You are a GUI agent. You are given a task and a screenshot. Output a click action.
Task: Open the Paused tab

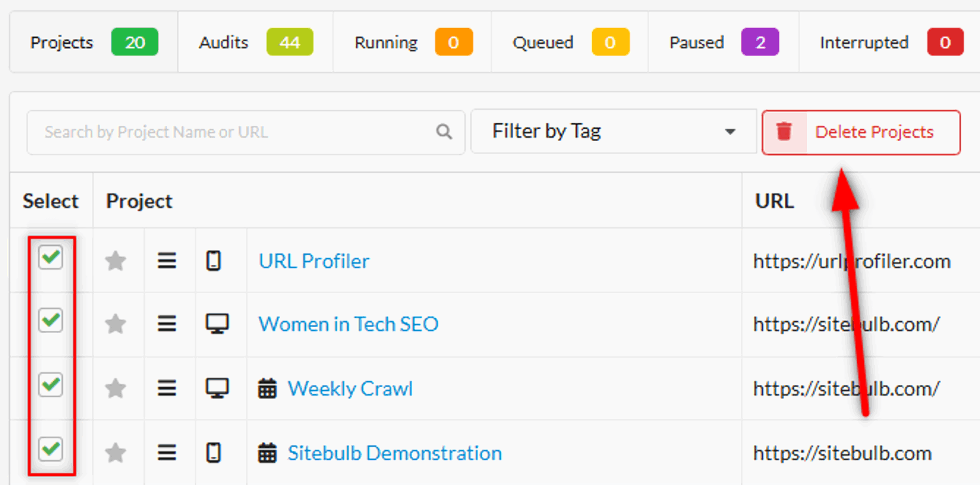[723, 42]
